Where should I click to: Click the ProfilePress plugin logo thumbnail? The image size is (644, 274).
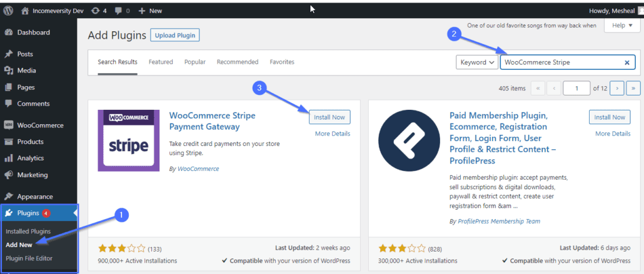409,140
